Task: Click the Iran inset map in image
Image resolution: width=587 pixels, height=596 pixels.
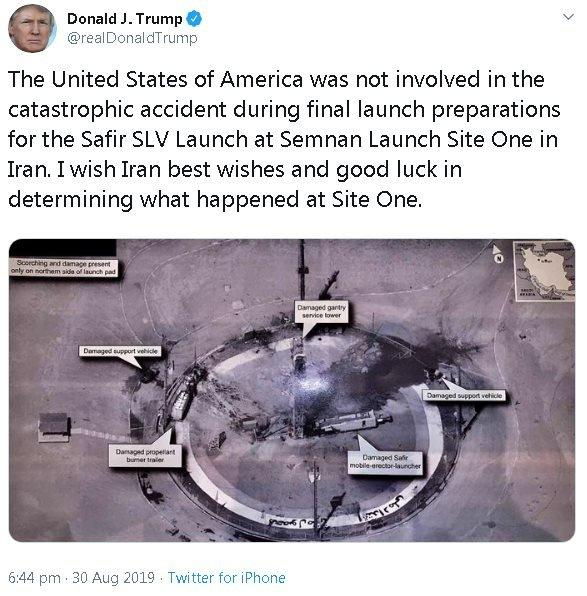Action: point(544,271)
